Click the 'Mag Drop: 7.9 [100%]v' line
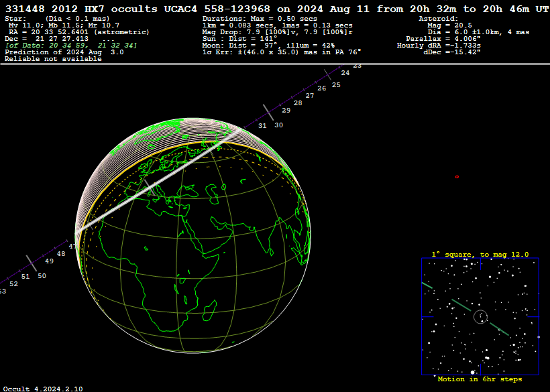550x392 pixels. (278, 32)
